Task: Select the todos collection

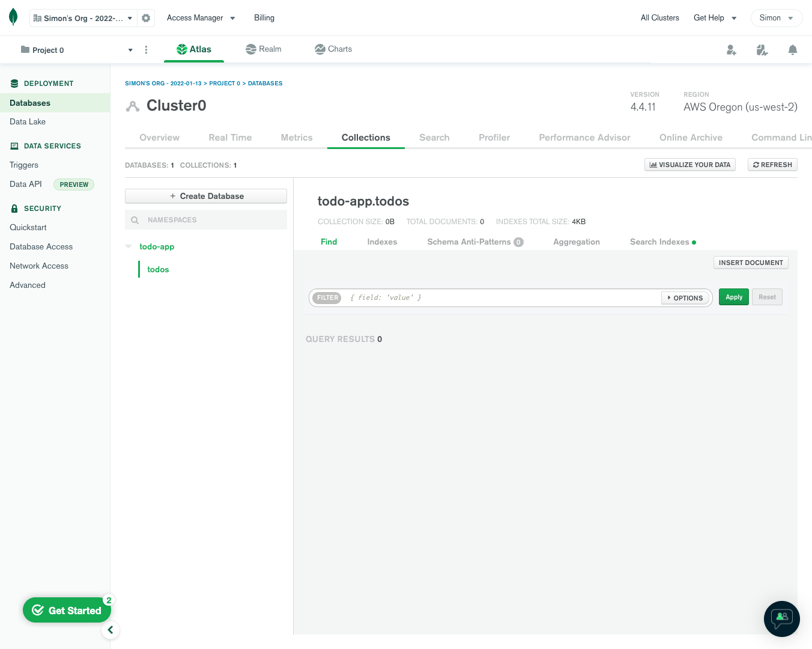Action: tap(158, 269)
